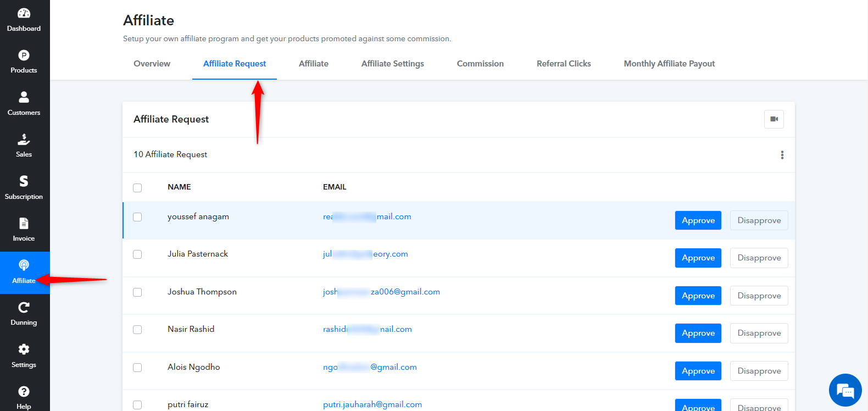Select the Julia Pasternack row checkbox

pos(137,254)
